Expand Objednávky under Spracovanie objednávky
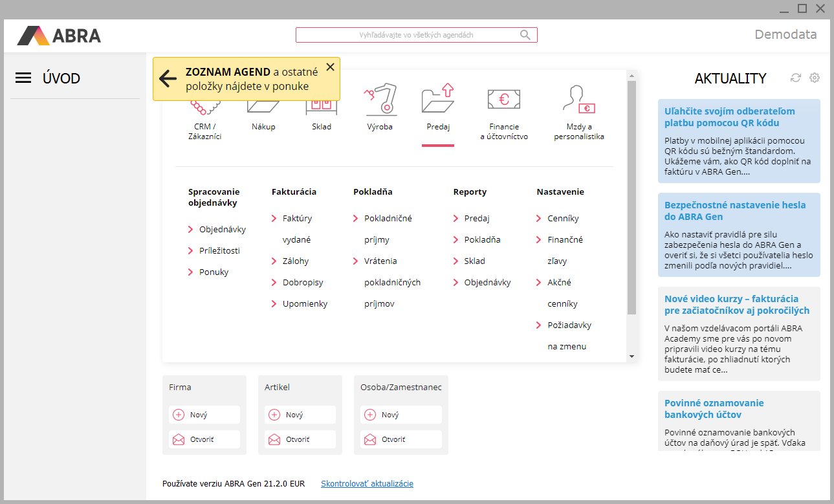Image resolution: width=834 pixels, height=504 pixels. click(x=222, y=229)
